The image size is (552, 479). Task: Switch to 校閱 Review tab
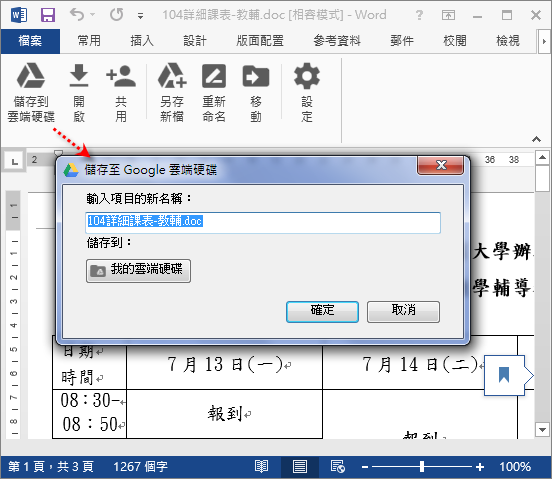click(454, 41)
